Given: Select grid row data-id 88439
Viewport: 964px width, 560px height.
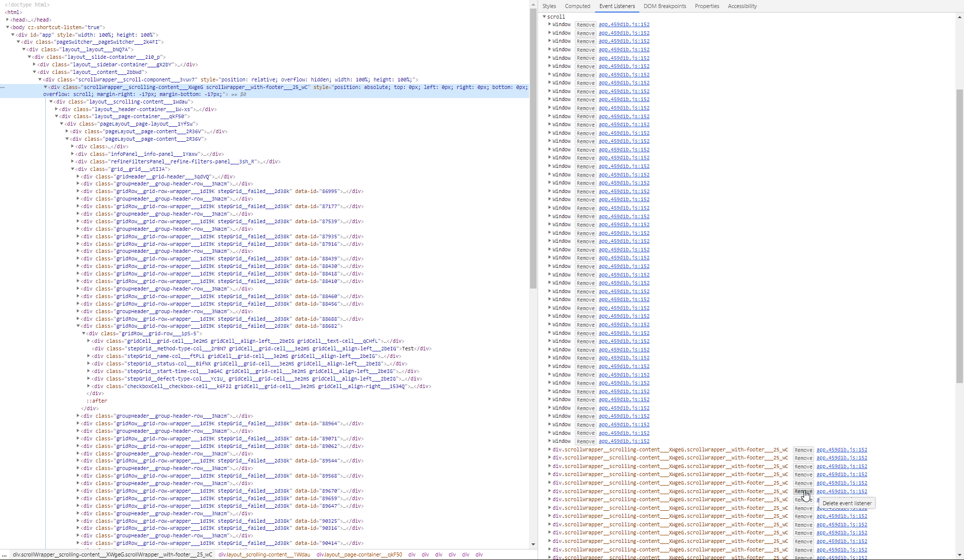Looking at the screenshot, I should 222,258.
